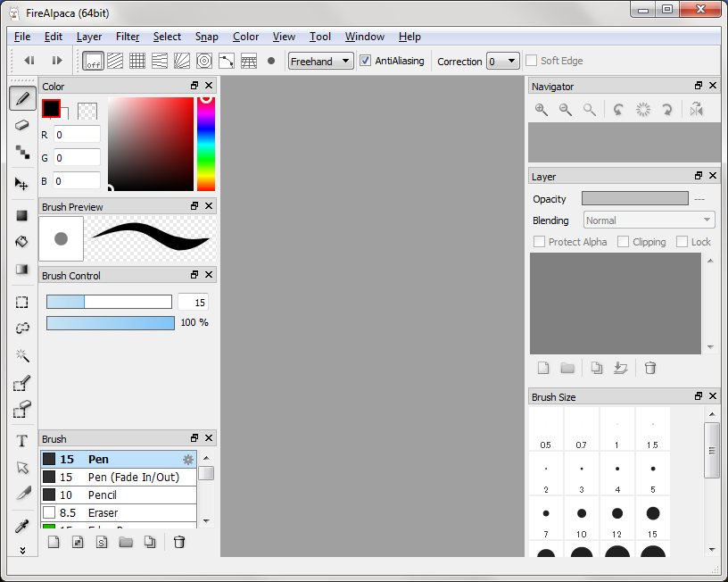728x582 pixels.
Task: Click the snap settings dot icon
Action: pos(271,61)
